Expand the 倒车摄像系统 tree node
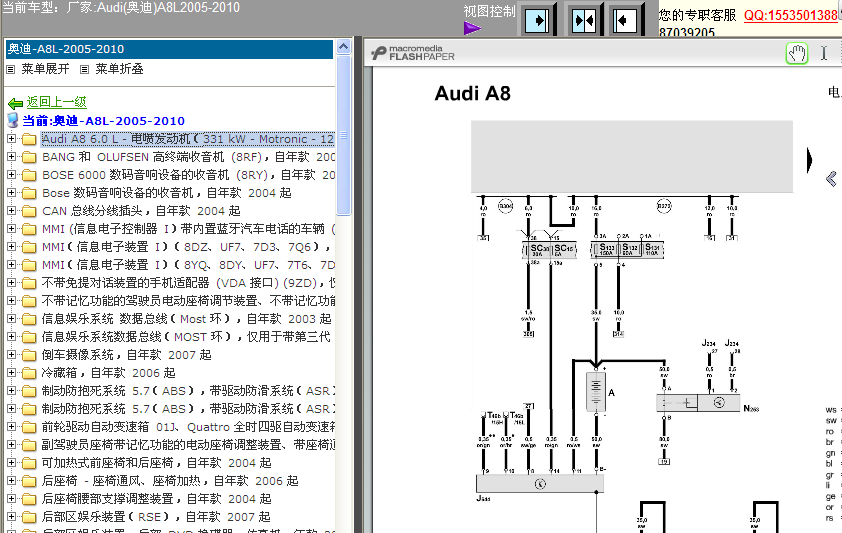Screen dimensions: 842x533 pos(11,355)
